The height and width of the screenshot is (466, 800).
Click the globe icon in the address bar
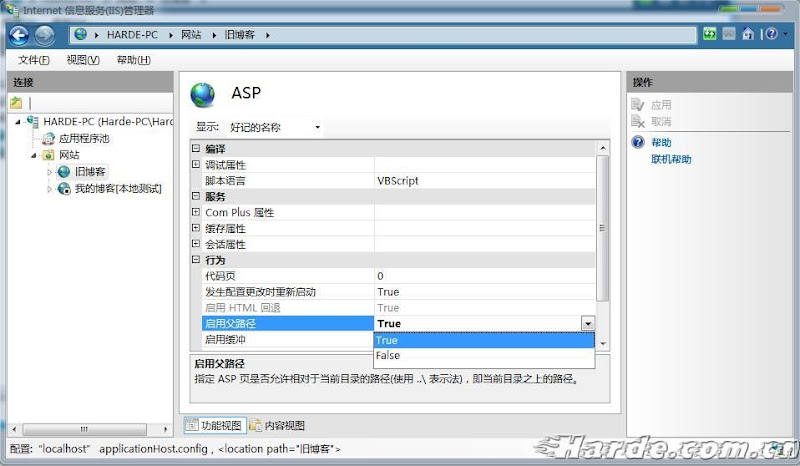81,34
